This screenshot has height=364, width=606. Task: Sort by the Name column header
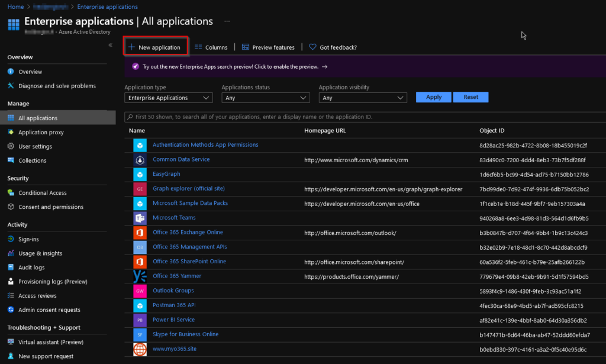click(x=137, y=131)
